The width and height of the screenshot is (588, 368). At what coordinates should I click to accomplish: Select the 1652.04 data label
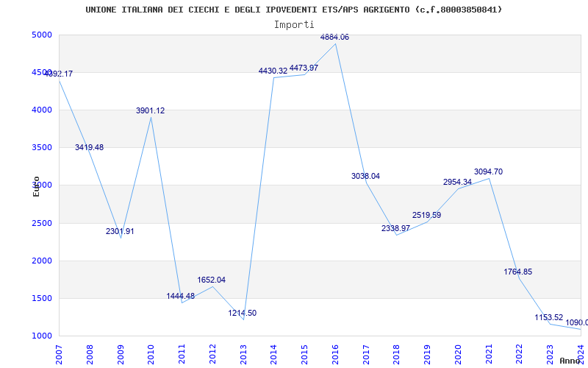pos(212,280)
